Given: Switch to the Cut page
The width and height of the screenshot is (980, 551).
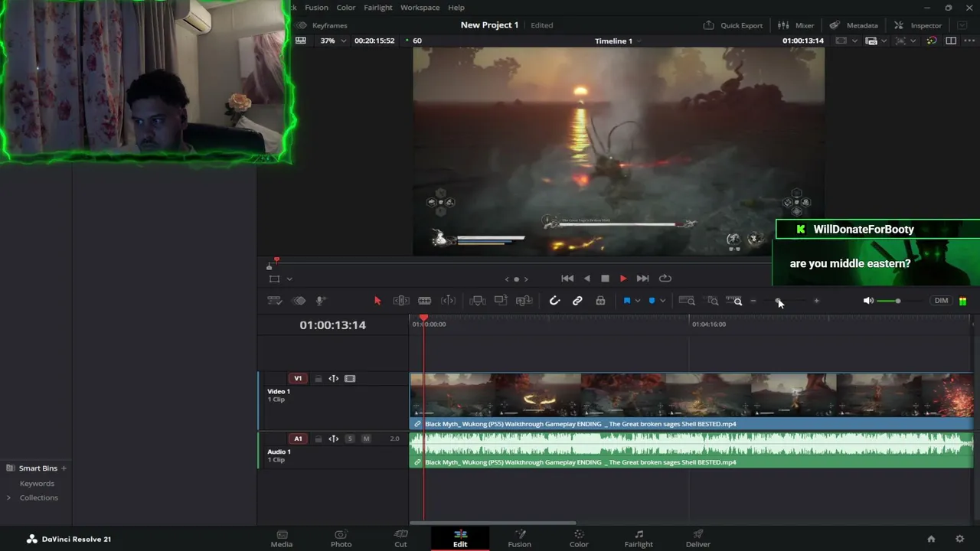Looking at the screenshot, I should (400, 539).
